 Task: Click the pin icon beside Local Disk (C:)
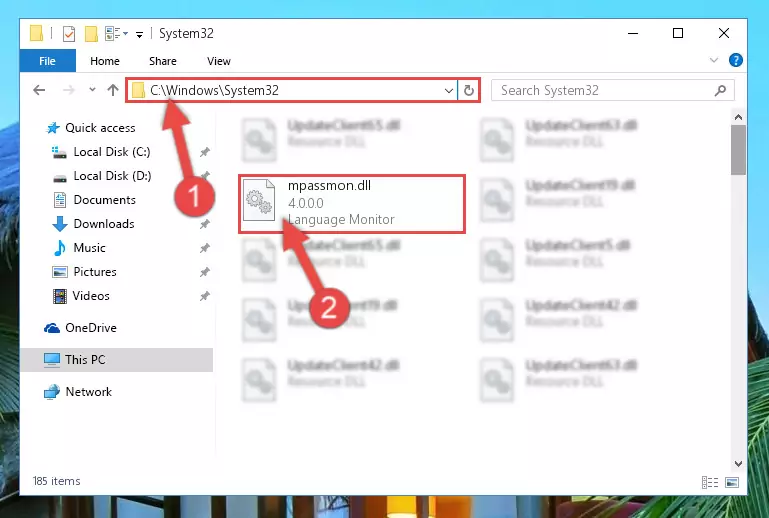tap(205, 152)
